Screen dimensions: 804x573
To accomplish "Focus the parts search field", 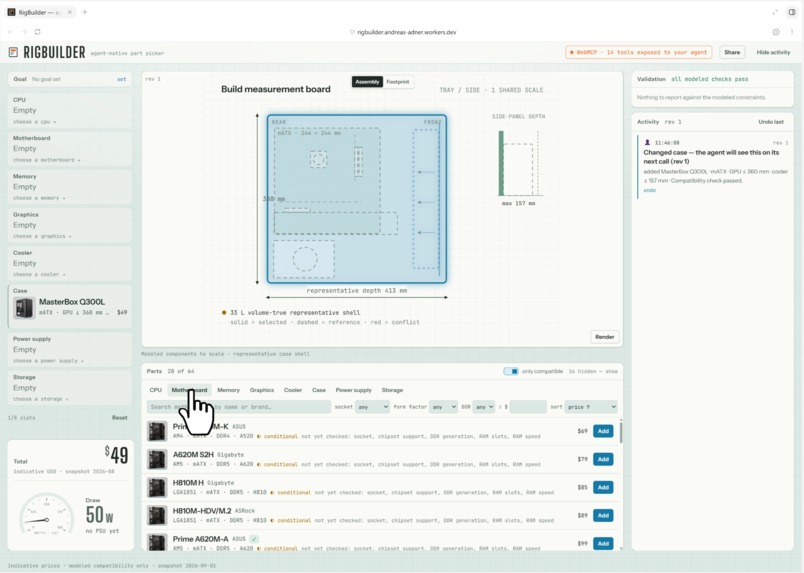I will click(x=238, y=407).
